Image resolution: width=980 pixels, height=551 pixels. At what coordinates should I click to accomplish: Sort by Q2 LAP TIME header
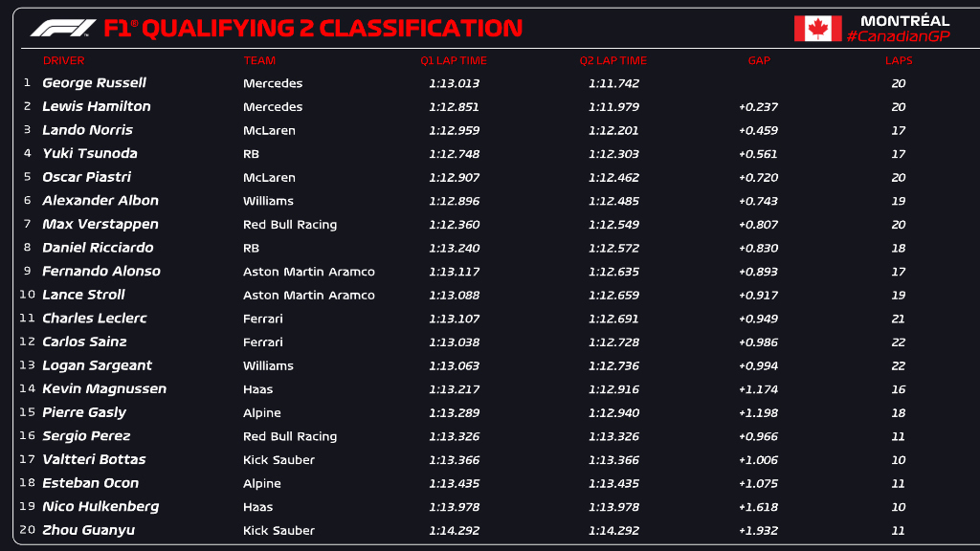click(613, 60)
